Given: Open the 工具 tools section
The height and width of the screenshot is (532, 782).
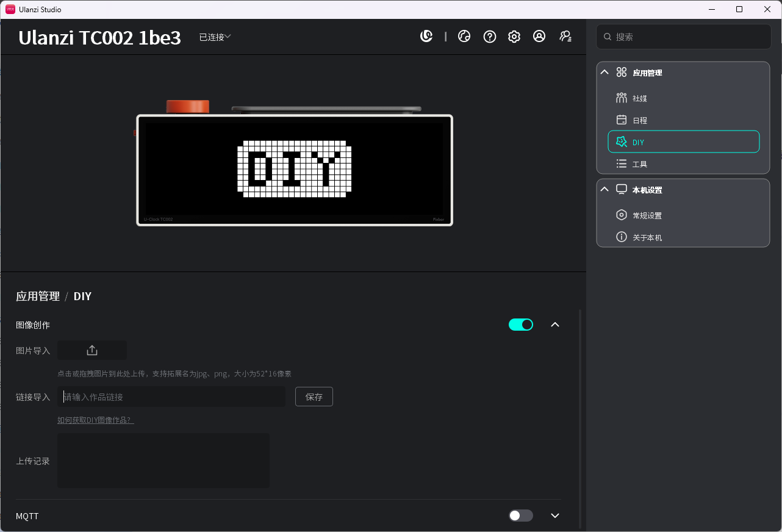Looking at the screenshot, I should (x=684, y=164).
